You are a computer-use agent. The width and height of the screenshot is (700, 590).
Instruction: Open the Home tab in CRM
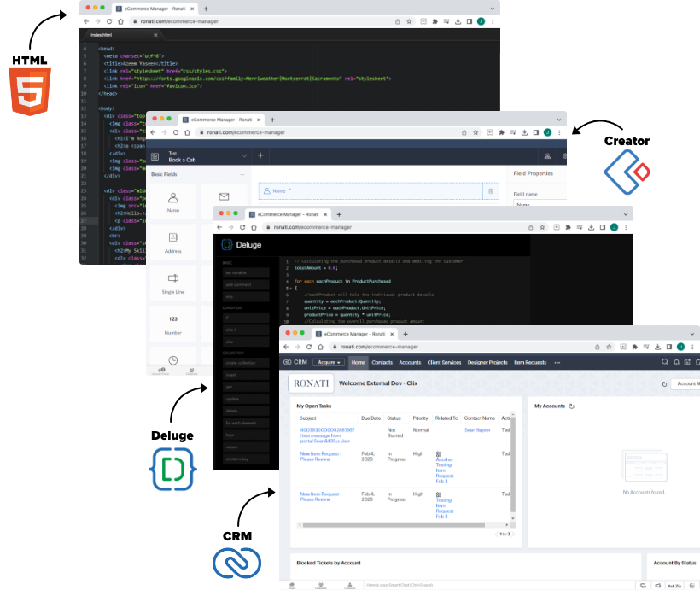358,363
